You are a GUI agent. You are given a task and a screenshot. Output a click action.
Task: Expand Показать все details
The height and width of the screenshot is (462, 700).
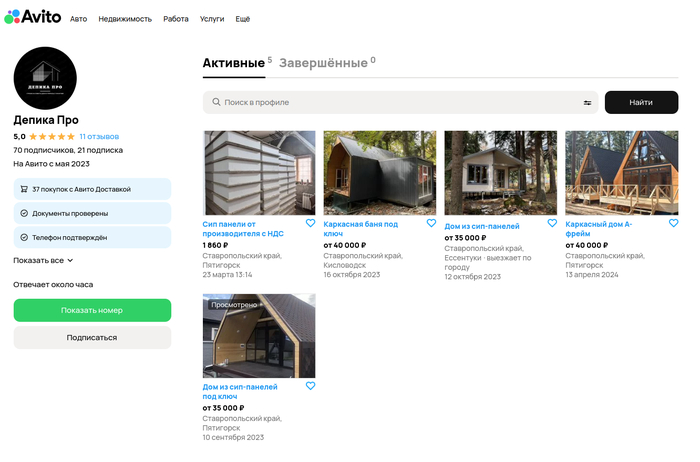point(43,260)
